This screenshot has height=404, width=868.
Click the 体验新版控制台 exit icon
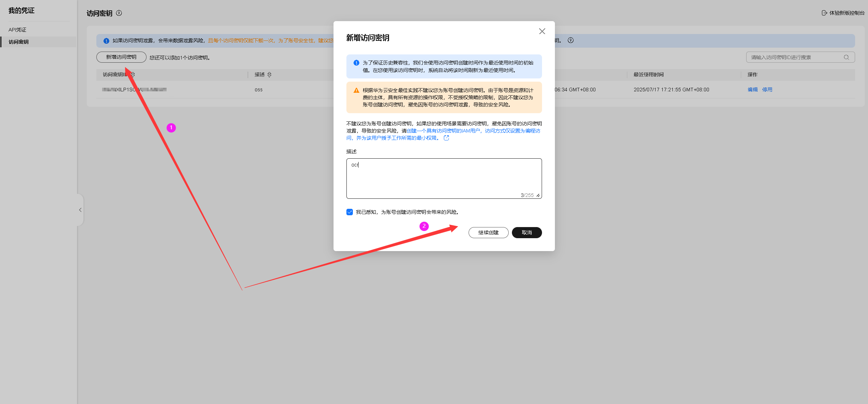click(x=824, y=13)
